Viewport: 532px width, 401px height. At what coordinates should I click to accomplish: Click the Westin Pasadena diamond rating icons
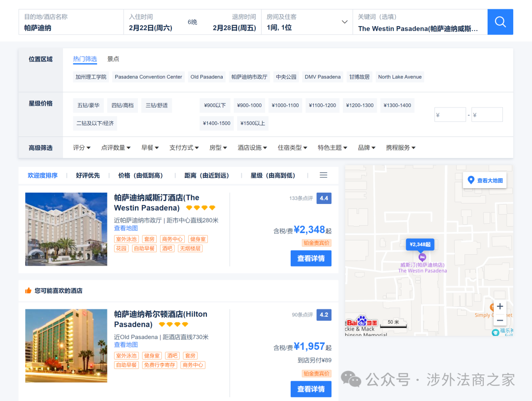[200, 207]
